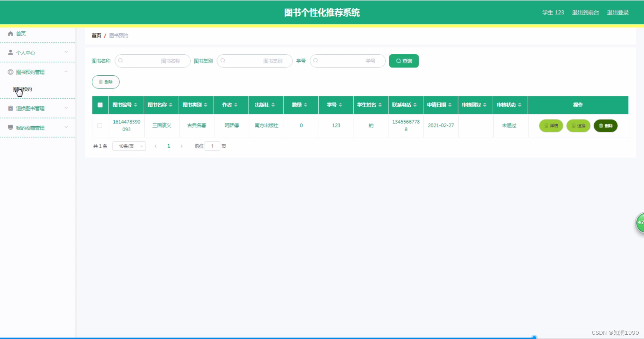644x339 pixels.
Task: Click 退换 button in 三国演义 row
Action: point(578,126)
